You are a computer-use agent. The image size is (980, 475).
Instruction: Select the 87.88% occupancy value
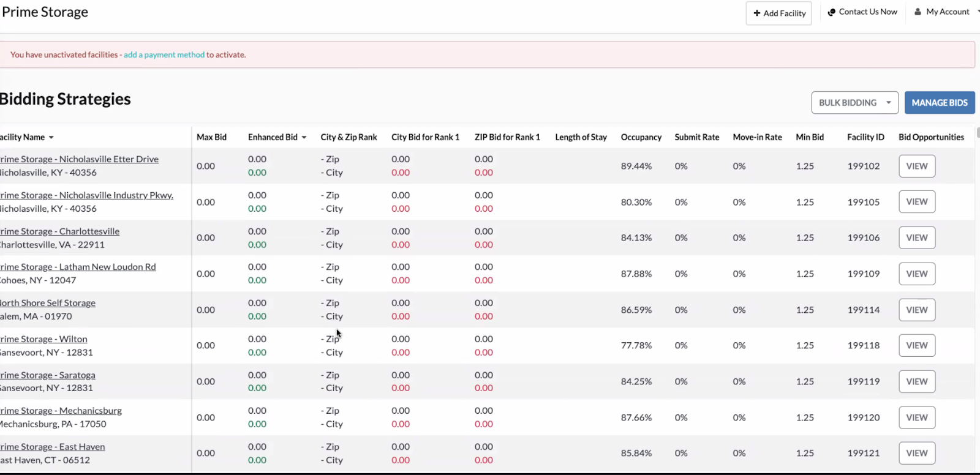pyautogui.click(x=636, y=274)
